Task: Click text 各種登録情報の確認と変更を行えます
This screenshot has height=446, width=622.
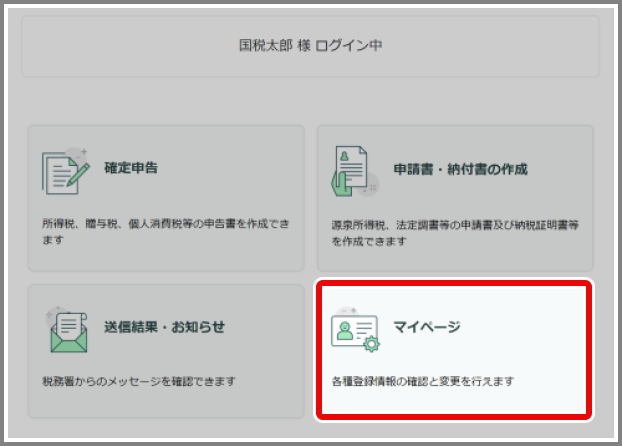Action: point(423,381)
